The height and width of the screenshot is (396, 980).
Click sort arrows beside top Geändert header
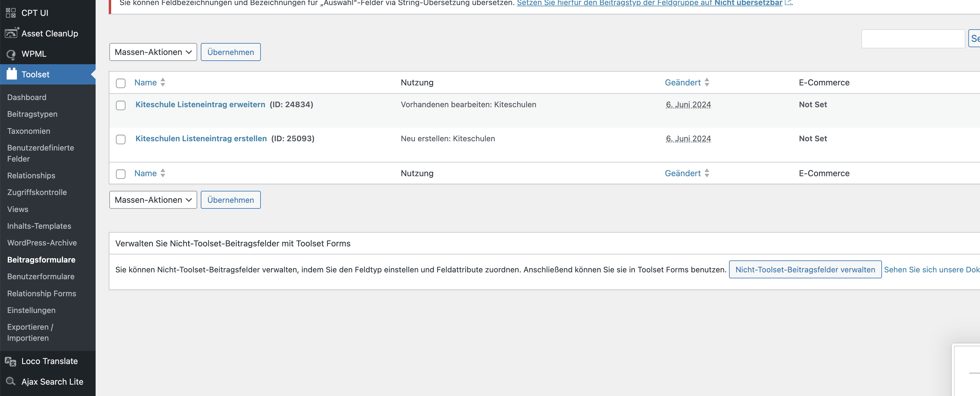(x=707, y=82)
